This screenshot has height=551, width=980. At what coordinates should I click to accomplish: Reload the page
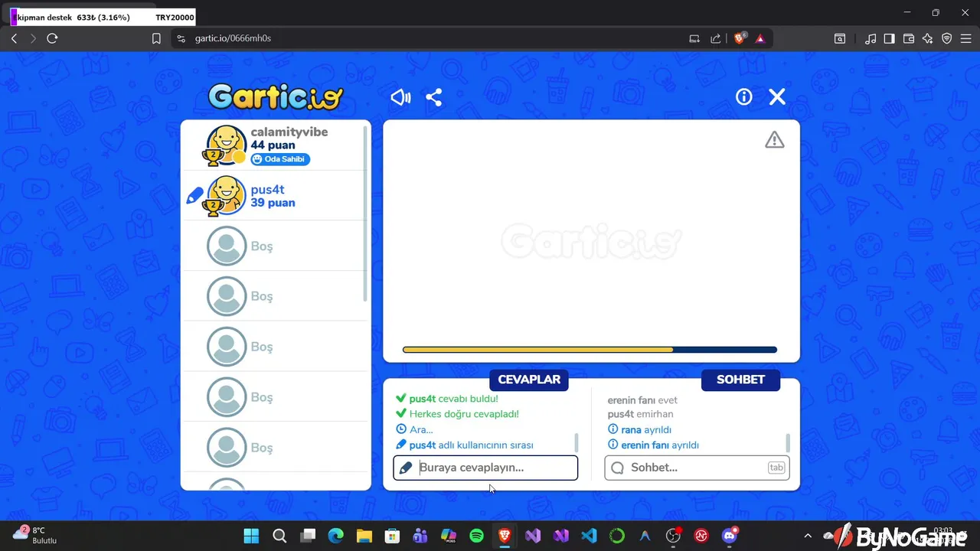coord(52,38)
